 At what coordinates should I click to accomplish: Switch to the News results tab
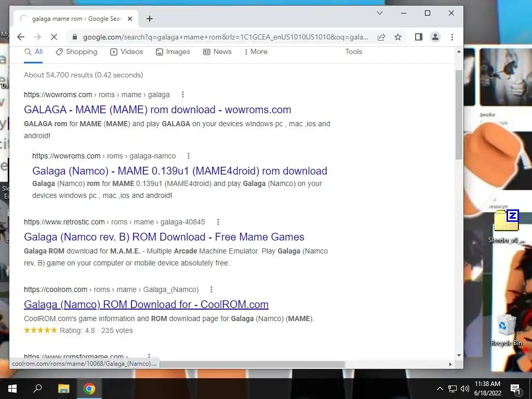pos(217,52)
